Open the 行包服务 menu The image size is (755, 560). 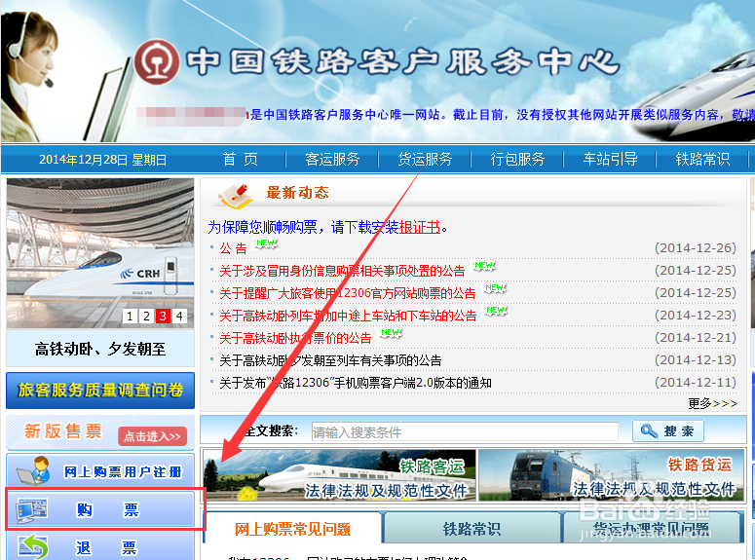(517, 159)
